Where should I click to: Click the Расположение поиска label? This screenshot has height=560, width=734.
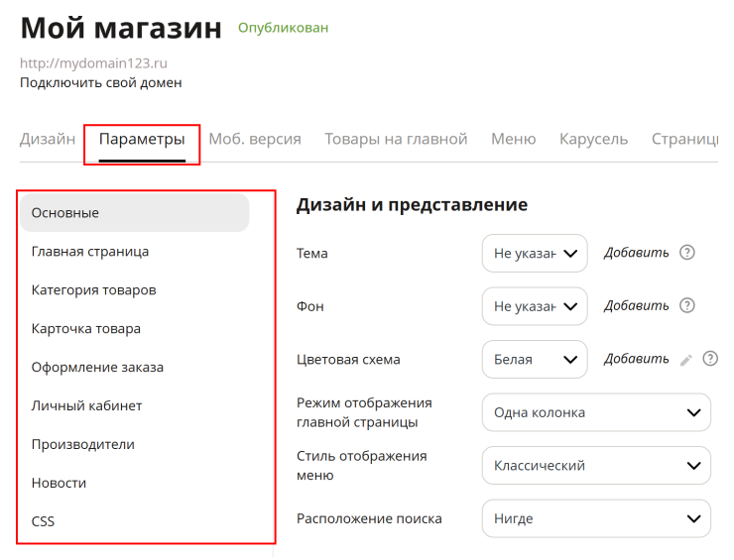[369, 518]
